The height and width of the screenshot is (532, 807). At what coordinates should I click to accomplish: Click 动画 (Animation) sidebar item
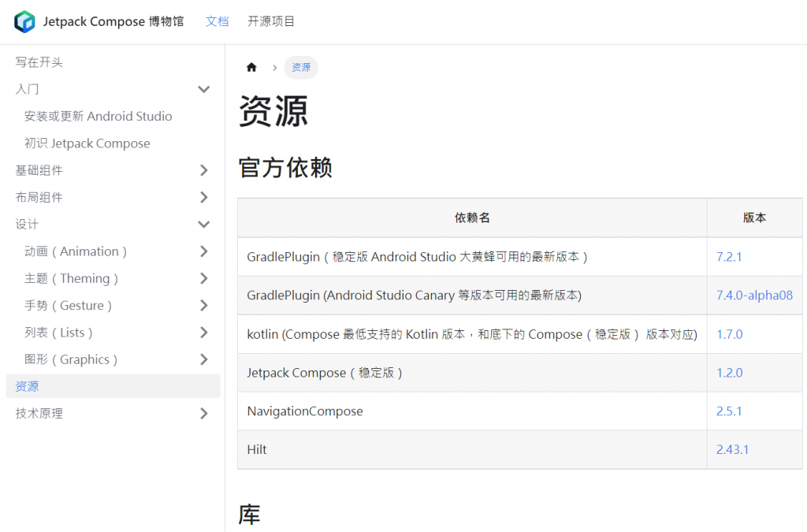pyautogui.click(x=76, y=251)
